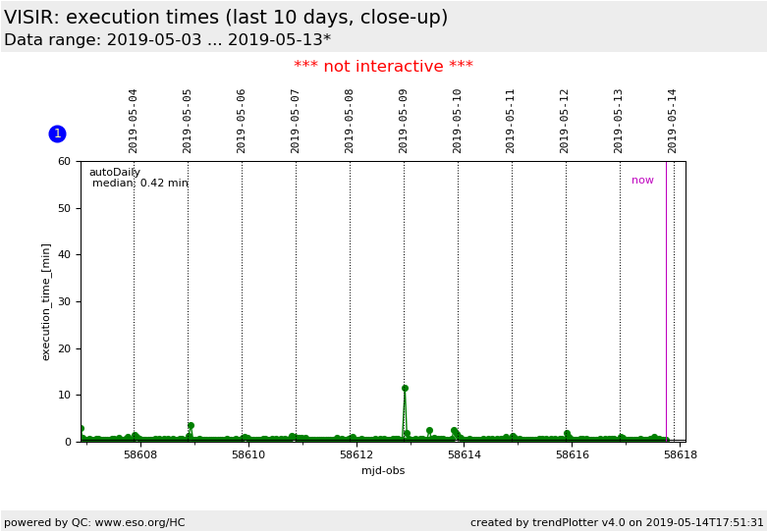768x532 pixels.
Task: Click the highest green peak near 11 minutes
Action: coord(405,388)
